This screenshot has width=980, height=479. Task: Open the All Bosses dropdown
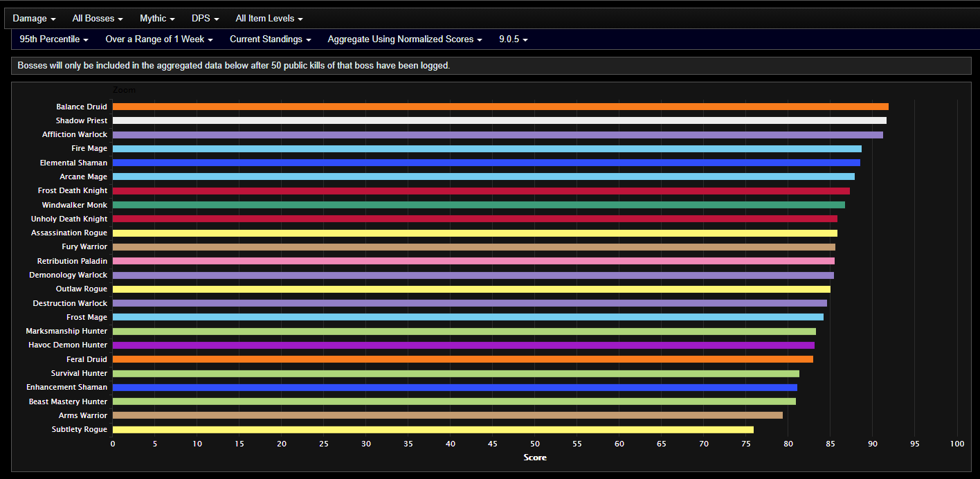(98, 19)
